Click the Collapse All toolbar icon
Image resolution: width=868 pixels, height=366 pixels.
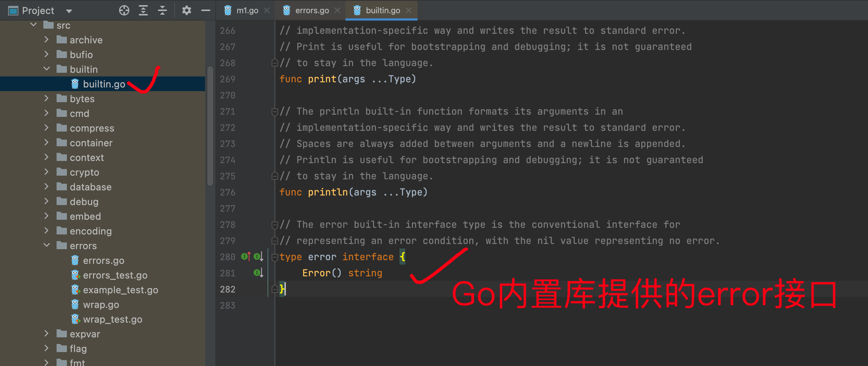(162, 10)
